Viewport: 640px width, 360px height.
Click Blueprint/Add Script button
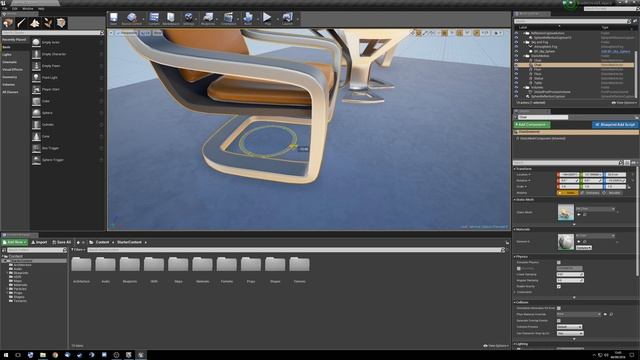[x=615, y=124]
